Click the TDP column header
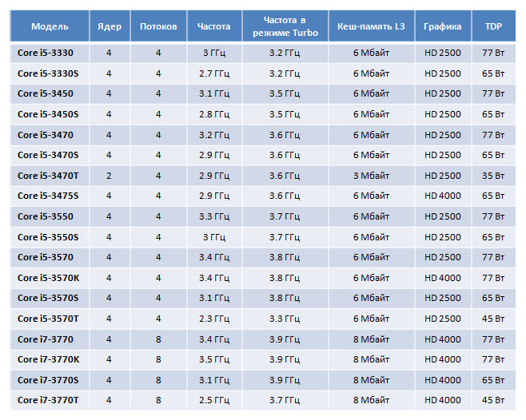Image resolution: width=526 pixels, height=420 pixels. point(493,26)
